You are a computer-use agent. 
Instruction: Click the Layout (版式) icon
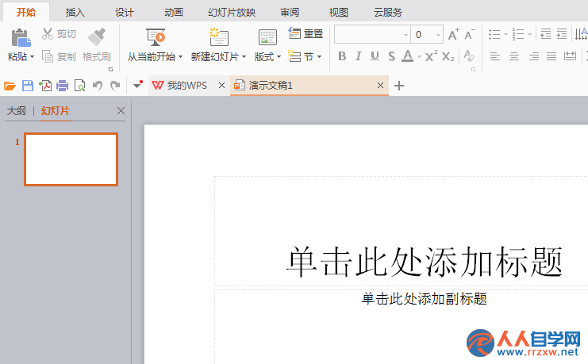(267, 37)
